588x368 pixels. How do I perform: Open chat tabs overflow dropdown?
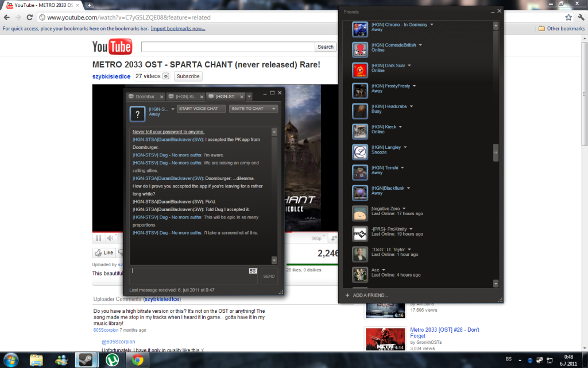click(249, 97)
